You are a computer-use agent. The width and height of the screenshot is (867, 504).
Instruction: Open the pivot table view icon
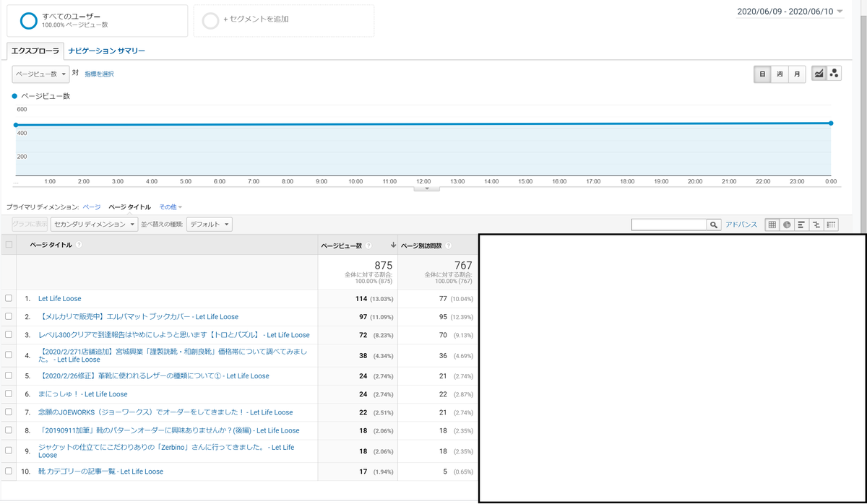click(832, 225)
